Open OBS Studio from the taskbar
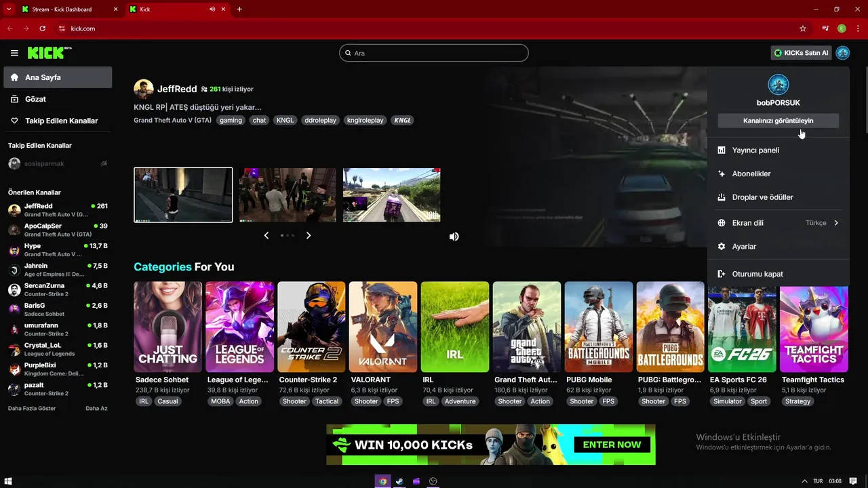Viewport: 868px width, 488px height. [433, 481]
